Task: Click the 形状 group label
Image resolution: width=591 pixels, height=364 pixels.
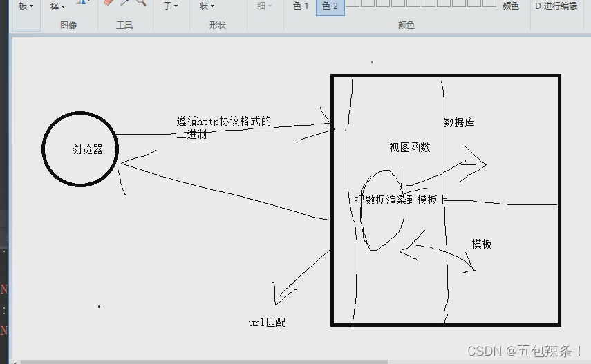Action: [x=218, y=26]
